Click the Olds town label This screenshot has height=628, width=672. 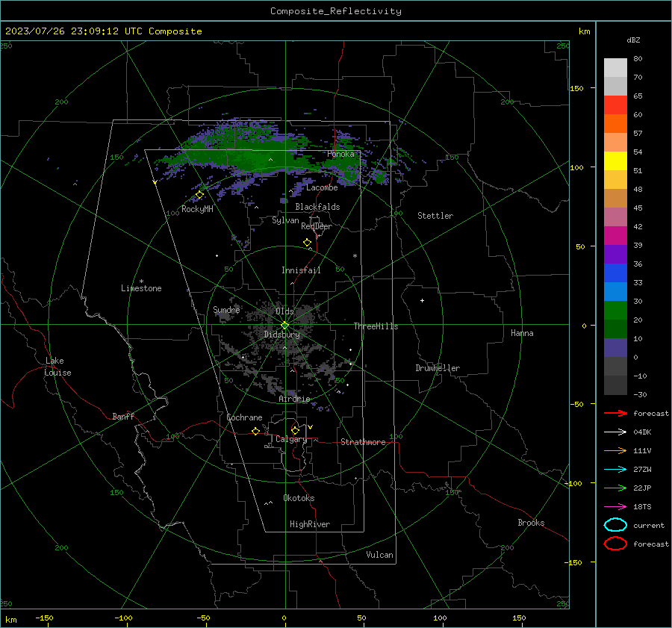(284, 311)
